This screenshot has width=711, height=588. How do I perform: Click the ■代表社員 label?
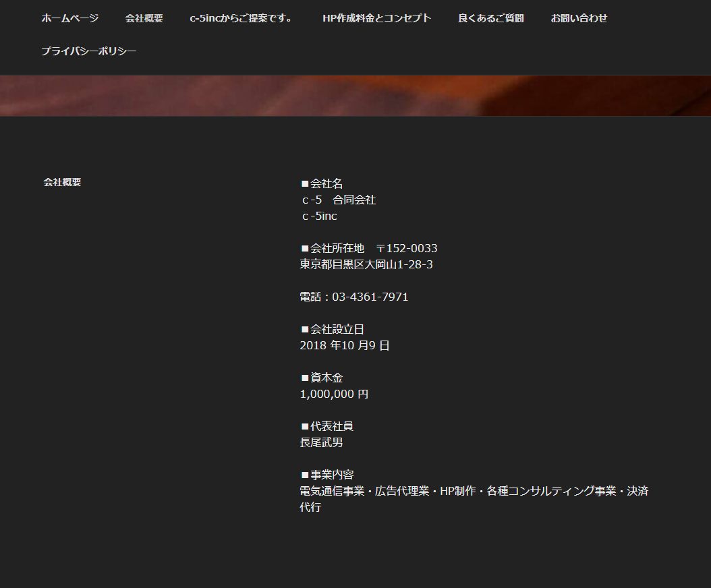[x=327, y=426]
